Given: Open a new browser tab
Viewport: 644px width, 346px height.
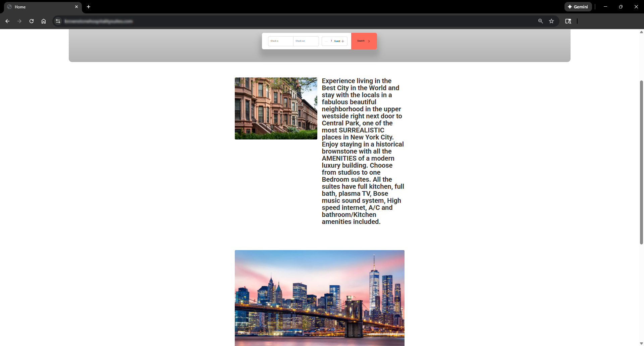Looking at the screenshot, I should coord(89,7).
